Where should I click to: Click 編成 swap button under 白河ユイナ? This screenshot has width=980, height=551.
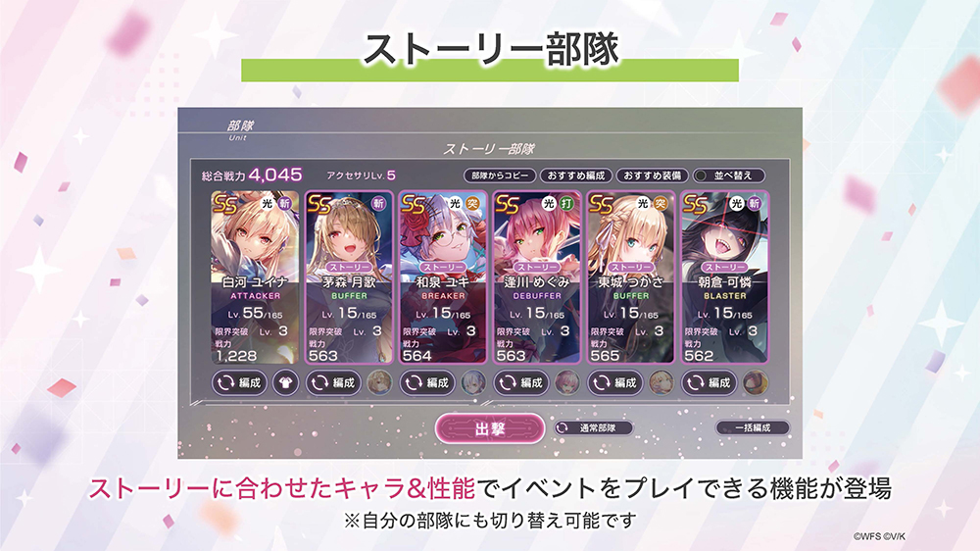(x=240, y=382)
